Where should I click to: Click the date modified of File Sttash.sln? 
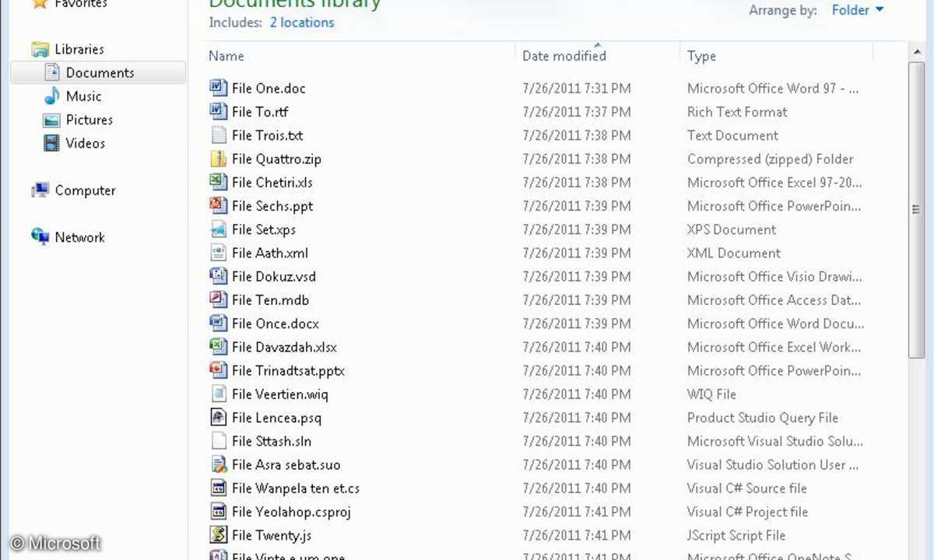577,441
